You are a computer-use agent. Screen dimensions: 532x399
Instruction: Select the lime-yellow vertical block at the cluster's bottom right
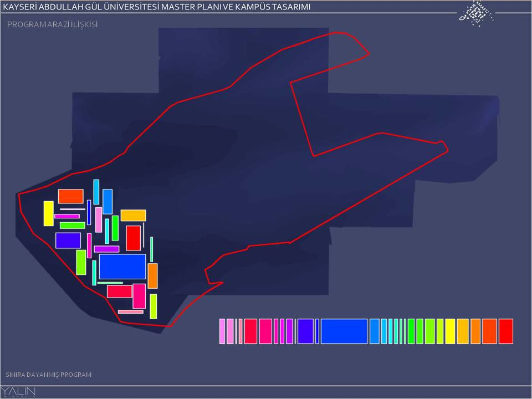click(153, 306)
